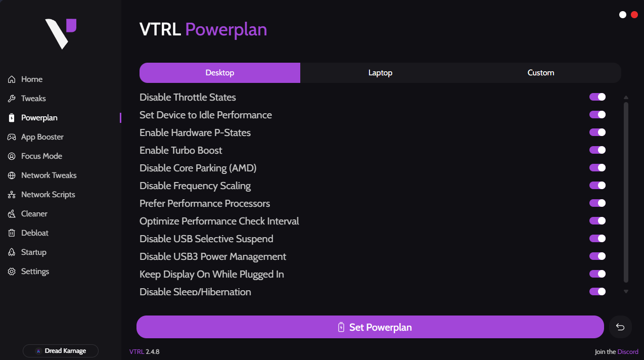Image resolution: width=644 pixels, height=360 pixels.
Task: Click the Tweaks wrench icon
Action: (12, 99)
